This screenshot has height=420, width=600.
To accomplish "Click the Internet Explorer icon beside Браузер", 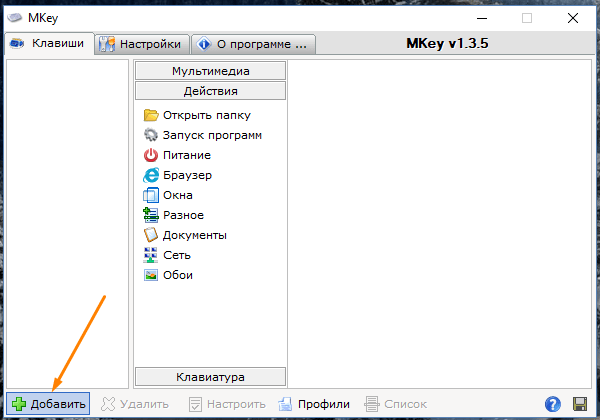I will [151, 175].
